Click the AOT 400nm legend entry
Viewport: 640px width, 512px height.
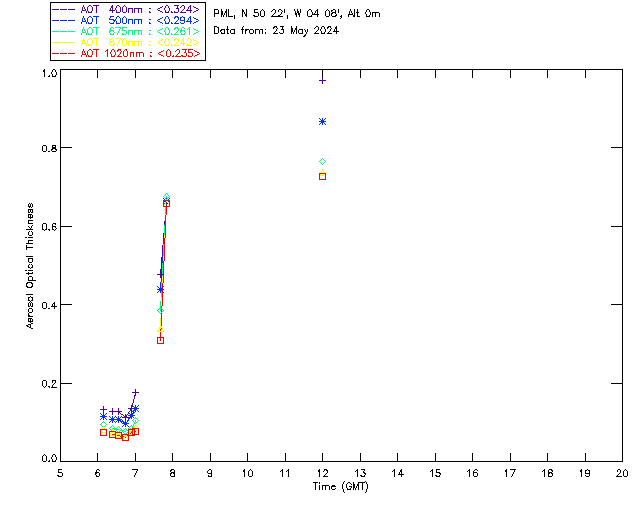point(126,9)
